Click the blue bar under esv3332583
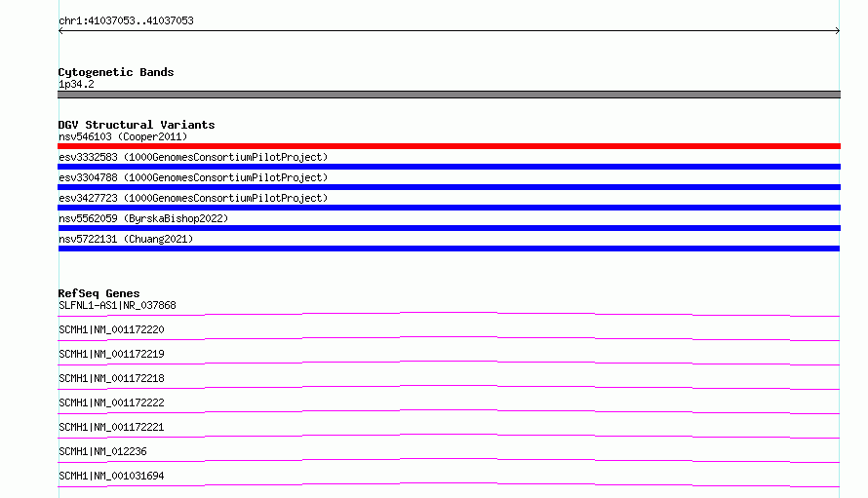The width and height of the screenshot is (868, 498). 449,167
